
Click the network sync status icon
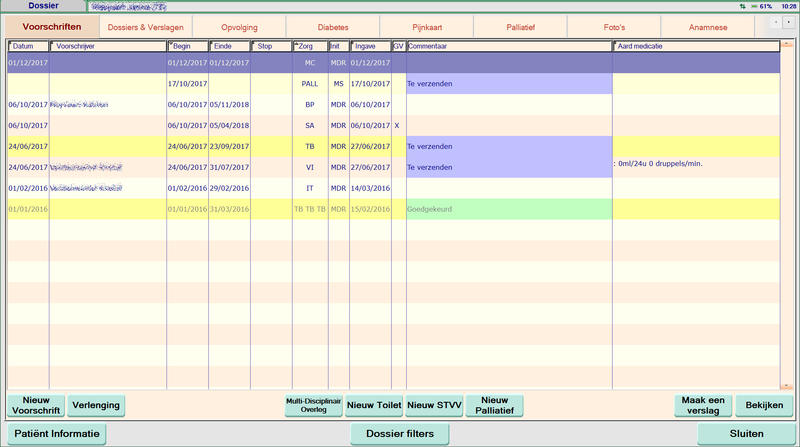click(x=741, y=6)
